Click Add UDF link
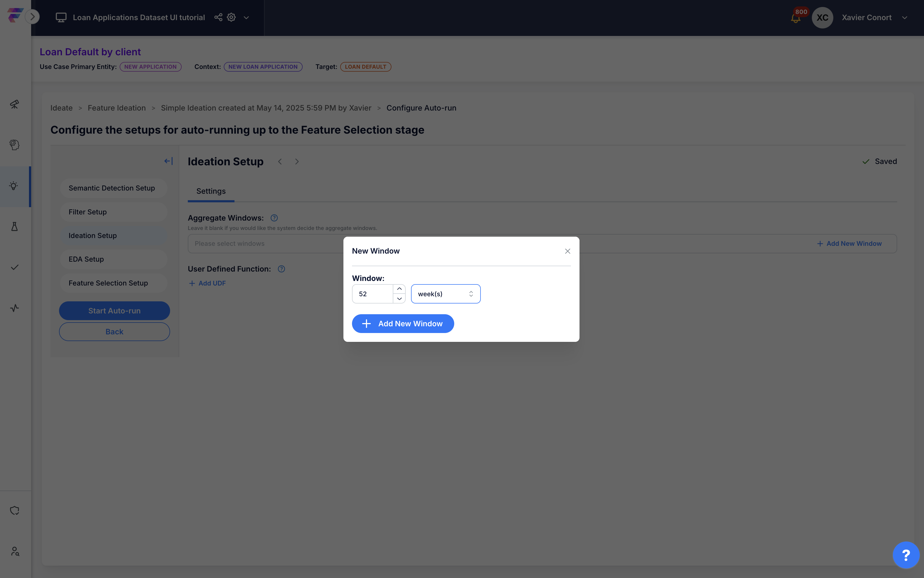924x578 pixels. coord(207,283)
